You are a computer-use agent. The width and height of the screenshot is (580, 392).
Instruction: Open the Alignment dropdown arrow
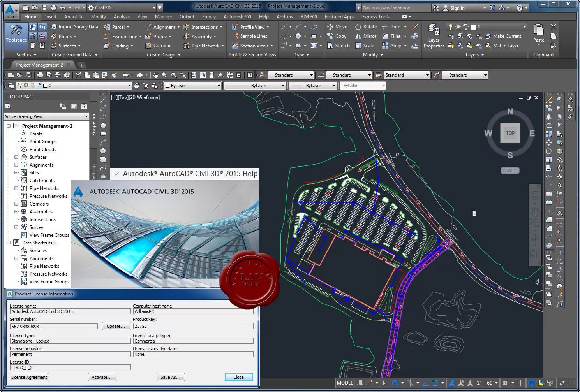[x=178, y=27]
